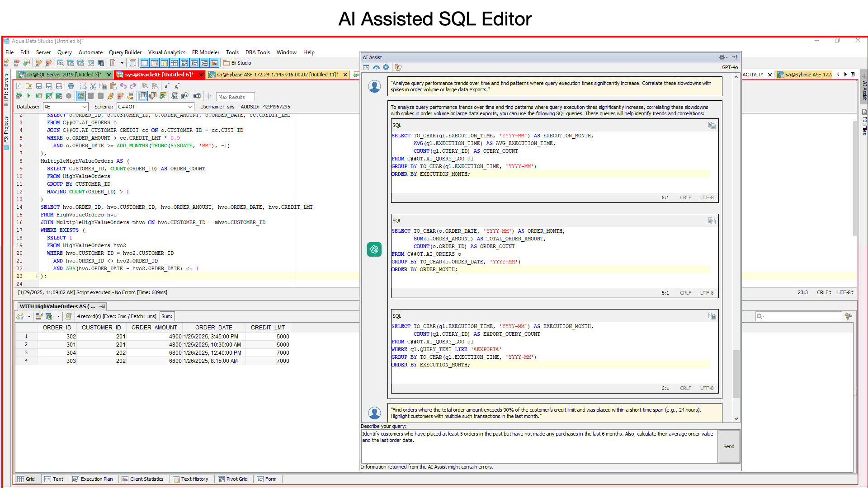Toggle the grid results view button
The height and width of the screenshot is (488, 868).
click(x=143, y=96)
